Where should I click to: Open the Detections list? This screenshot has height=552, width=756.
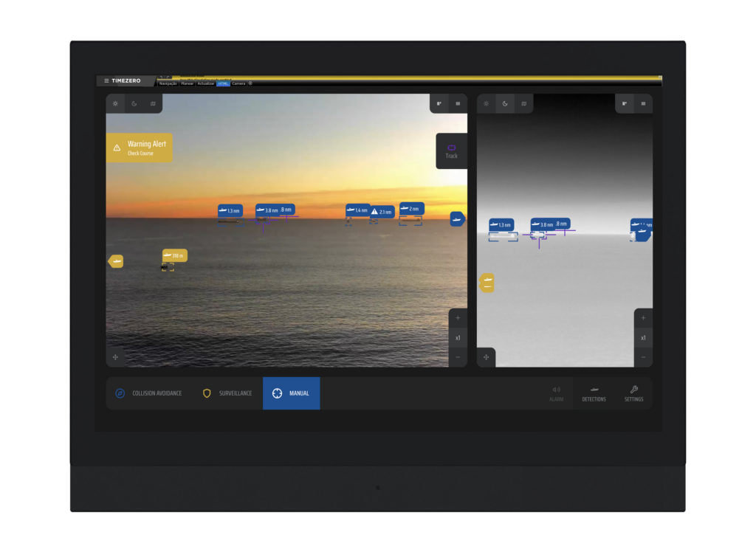(x=594, y=393)
